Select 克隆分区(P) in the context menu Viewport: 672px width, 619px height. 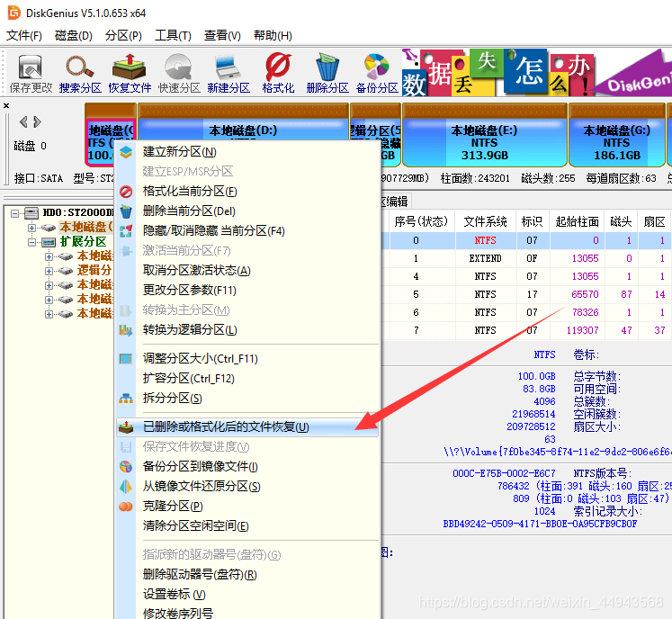(x=247, y=506)
